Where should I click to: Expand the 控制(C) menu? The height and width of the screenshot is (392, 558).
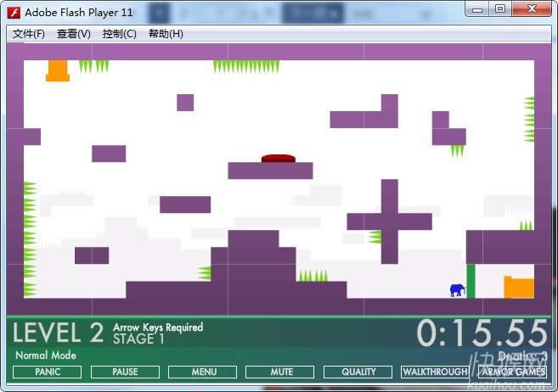pyautogui.click(x=119, y=34)
